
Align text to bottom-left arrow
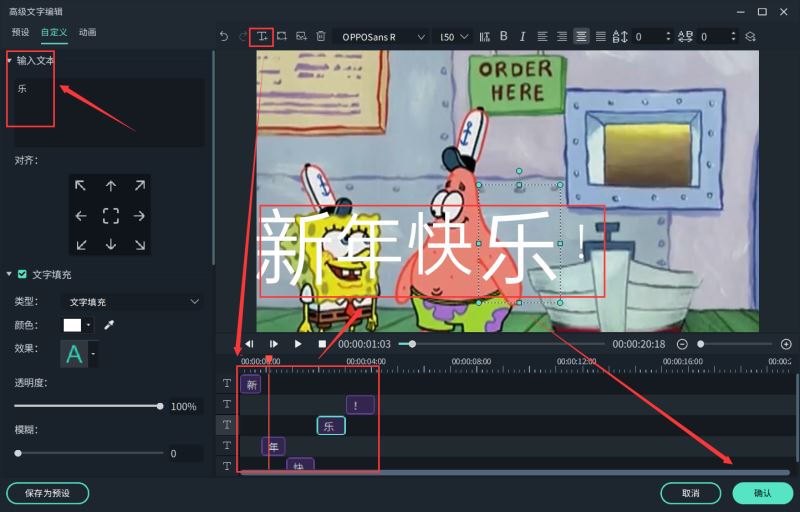tap(81, 245)
